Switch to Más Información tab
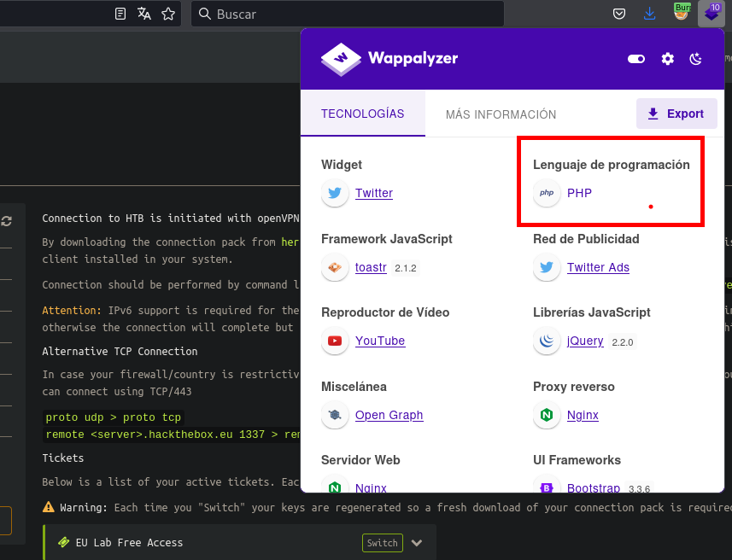732x560 pixels. 501,114
